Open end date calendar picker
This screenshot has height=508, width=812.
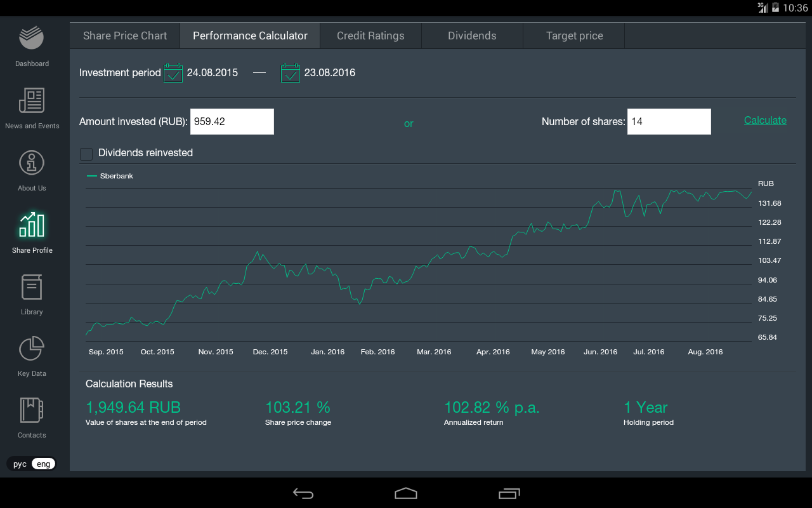pos(291,73)
